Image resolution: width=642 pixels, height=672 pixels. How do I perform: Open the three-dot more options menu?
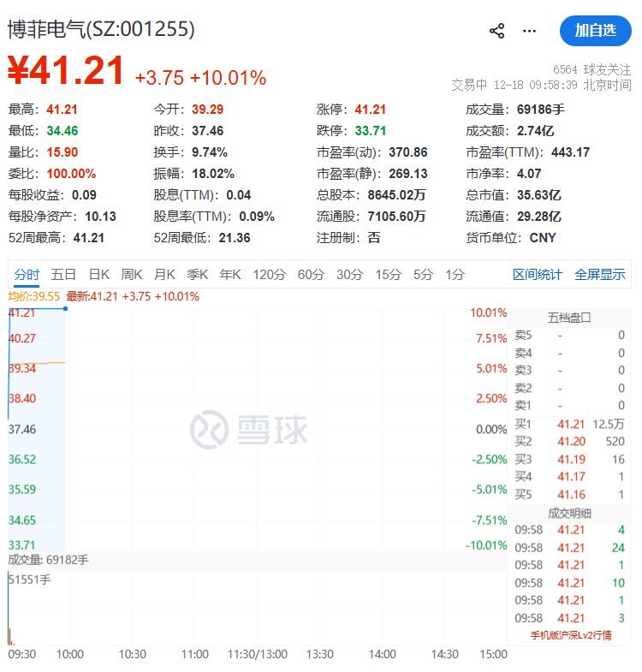click(529, 31)
